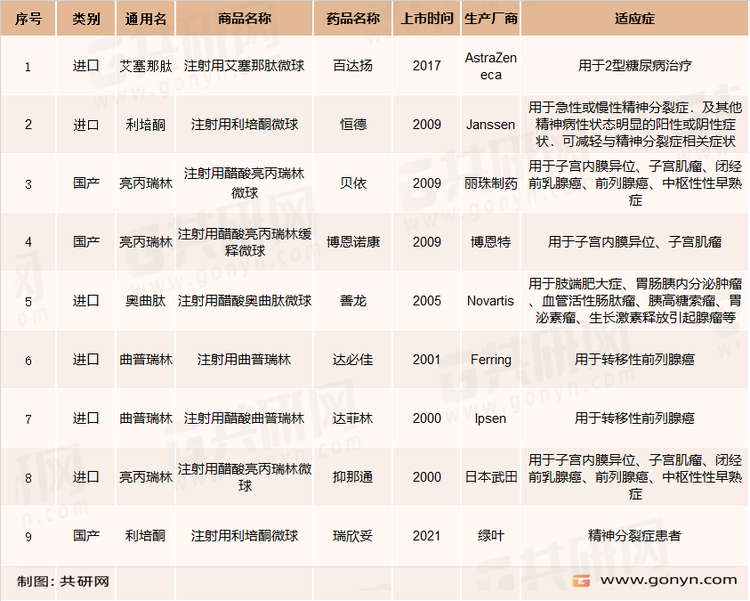
Task: Click the year 2017 cell
Action: tap(427, 66)
